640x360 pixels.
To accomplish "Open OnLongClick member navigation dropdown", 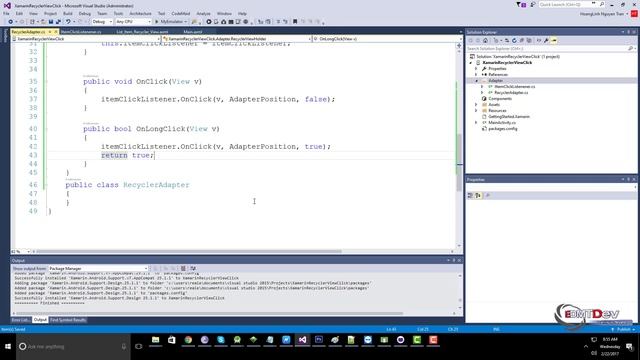I will (x=387, y=39).
